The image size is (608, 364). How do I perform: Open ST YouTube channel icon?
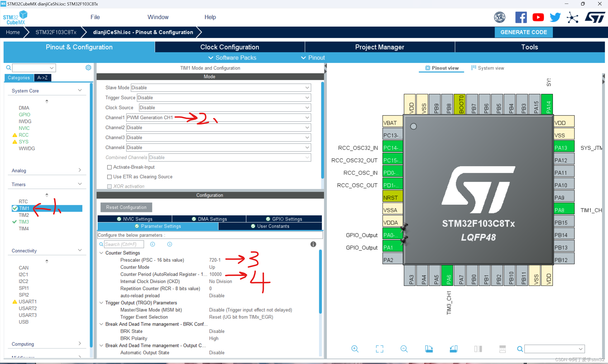(538, 17)
